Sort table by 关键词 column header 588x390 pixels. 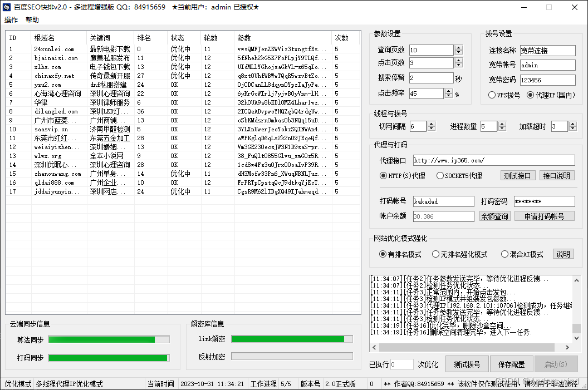coord(110,38)
